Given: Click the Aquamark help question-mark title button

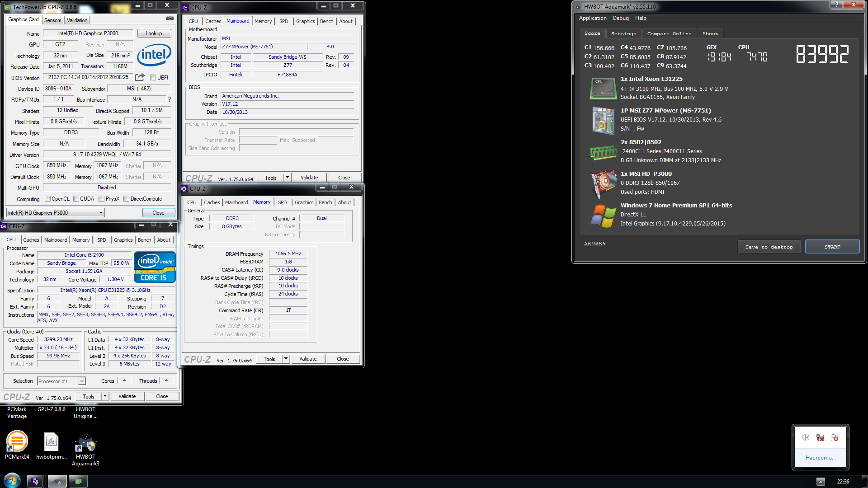Looking at the screenshot, I should click(x=836, y=5).
